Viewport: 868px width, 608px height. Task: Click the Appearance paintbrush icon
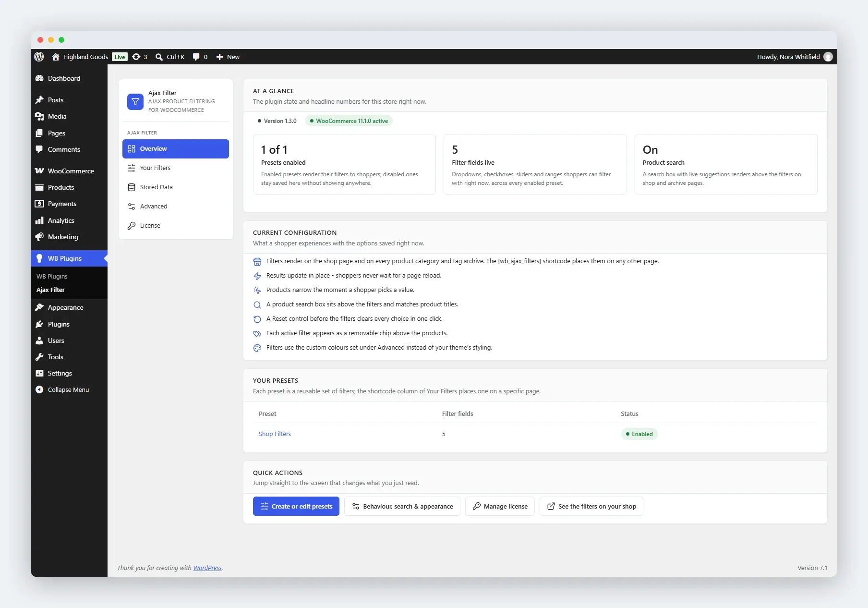coord(39,307)
